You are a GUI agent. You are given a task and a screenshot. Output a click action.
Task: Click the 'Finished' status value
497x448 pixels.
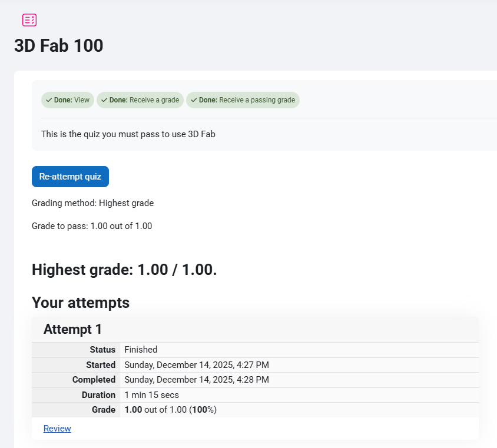[x=141, y=350]
